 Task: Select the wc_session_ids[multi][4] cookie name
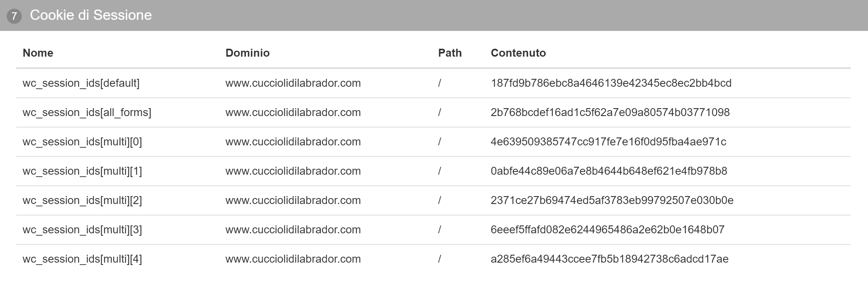click(82, 259)
